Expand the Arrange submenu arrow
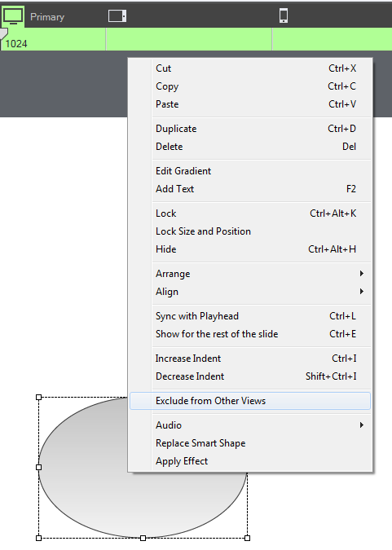This screenshot has height=550, width=392. click(362, 274)
